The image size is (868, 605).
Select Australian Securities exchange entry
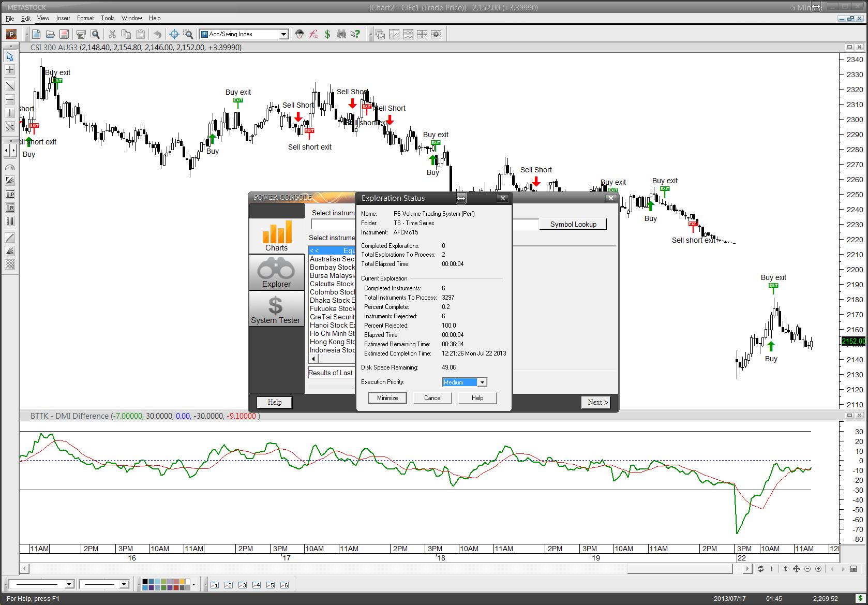(x=332, y=259)
